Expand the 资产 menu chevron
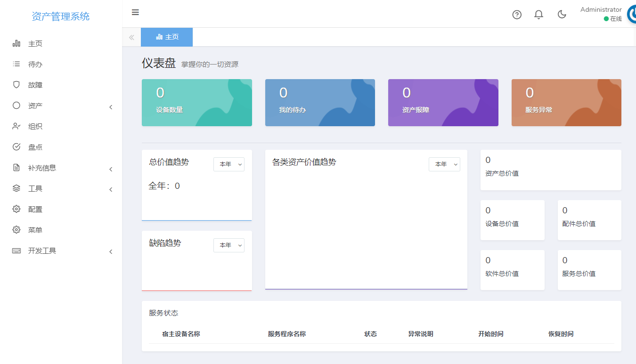 111,107
